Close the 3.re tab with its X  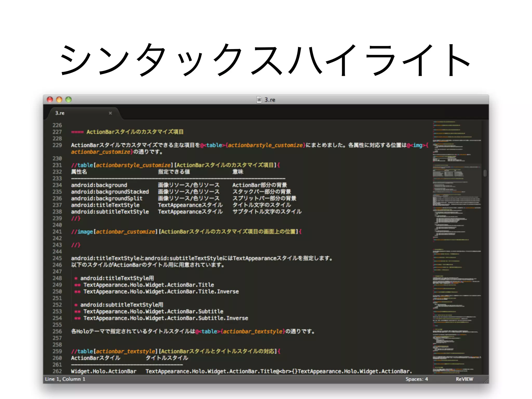[110, 113]
